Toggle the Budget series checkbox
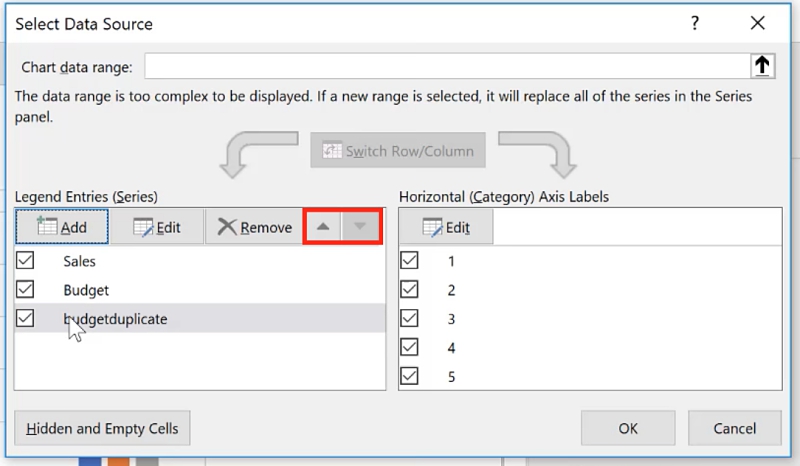The height and width of the screenshot is (466, 800). (26, 289)
